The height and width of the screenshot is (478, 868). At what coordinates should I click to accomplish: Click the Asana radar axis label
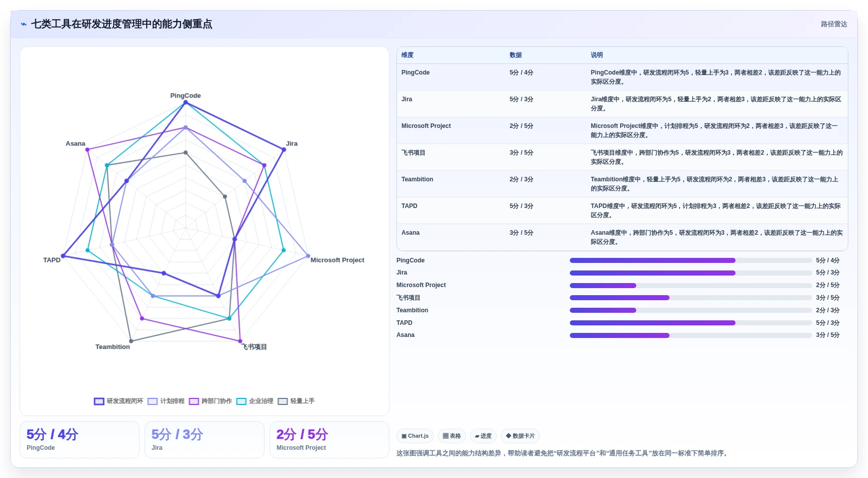76,144
